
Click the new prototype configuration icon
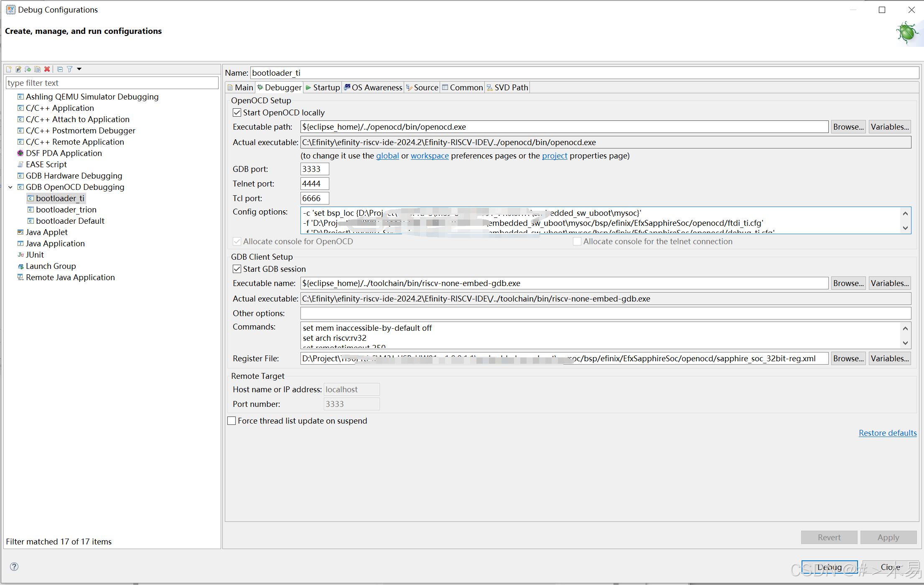[x=18, y=69]
